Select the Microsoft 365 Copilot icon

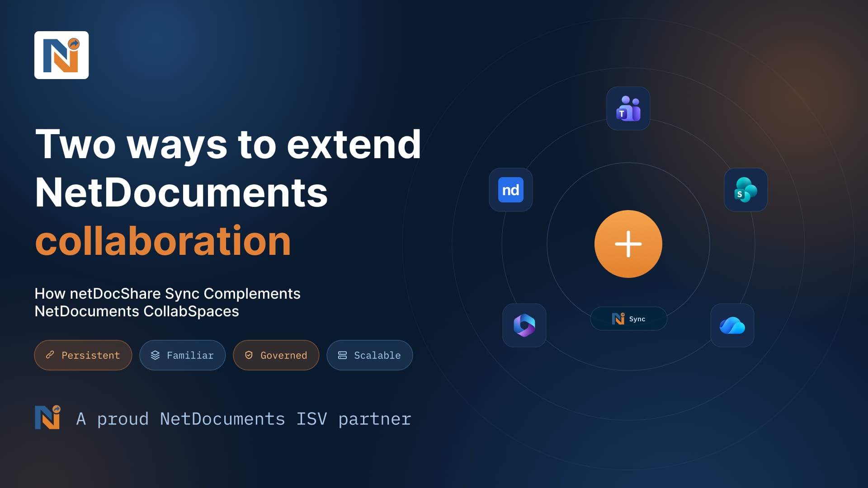tap(524, 325)
